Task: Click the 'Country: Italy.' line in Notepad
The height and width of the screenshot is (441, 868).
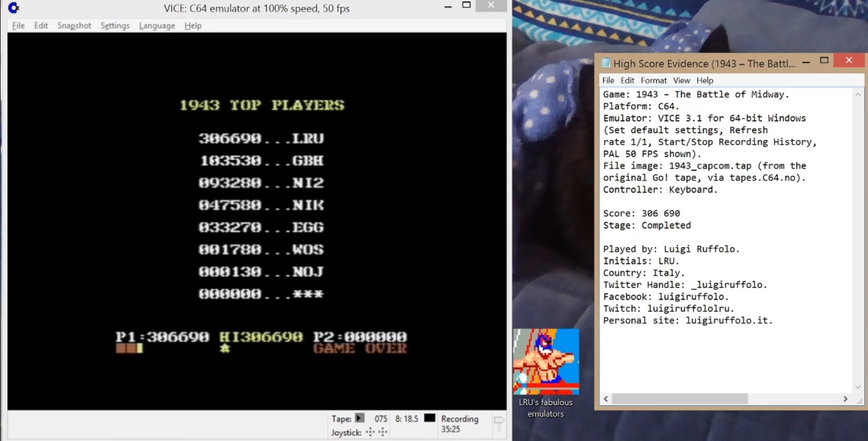Action: click(x=644, y=273)
